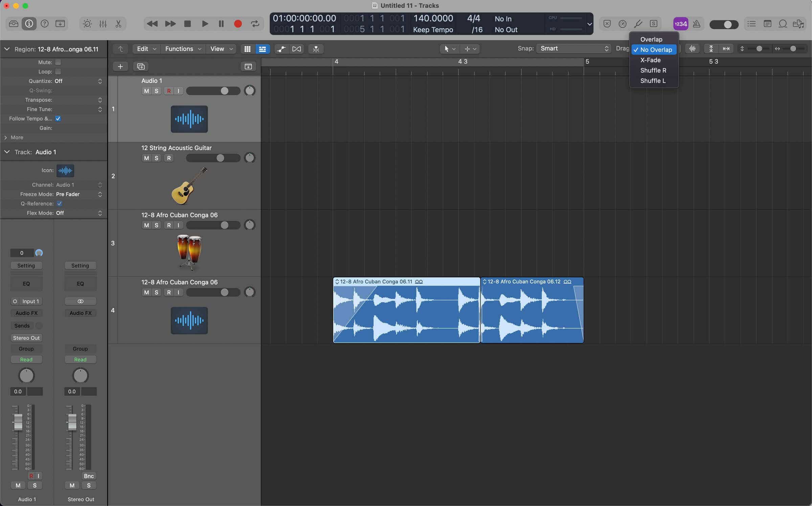Open the Quick Help button

45,24
